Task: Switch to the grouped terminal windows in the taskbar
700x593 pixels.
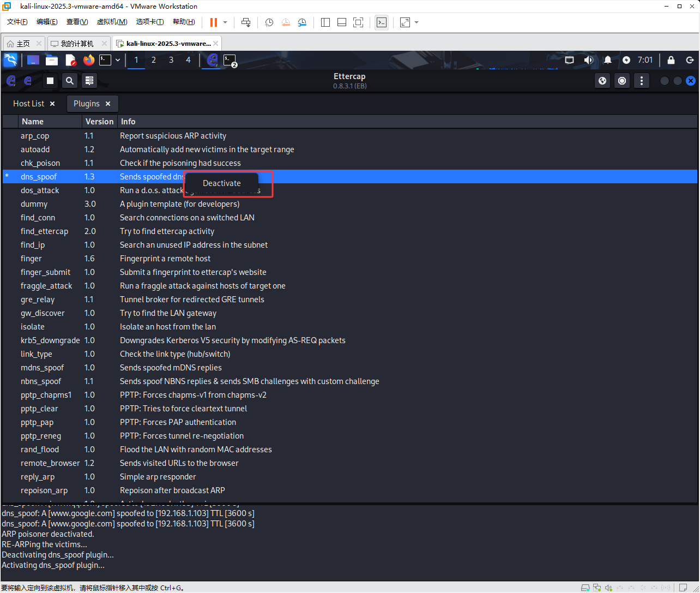Action: click(x=231, y=60)
